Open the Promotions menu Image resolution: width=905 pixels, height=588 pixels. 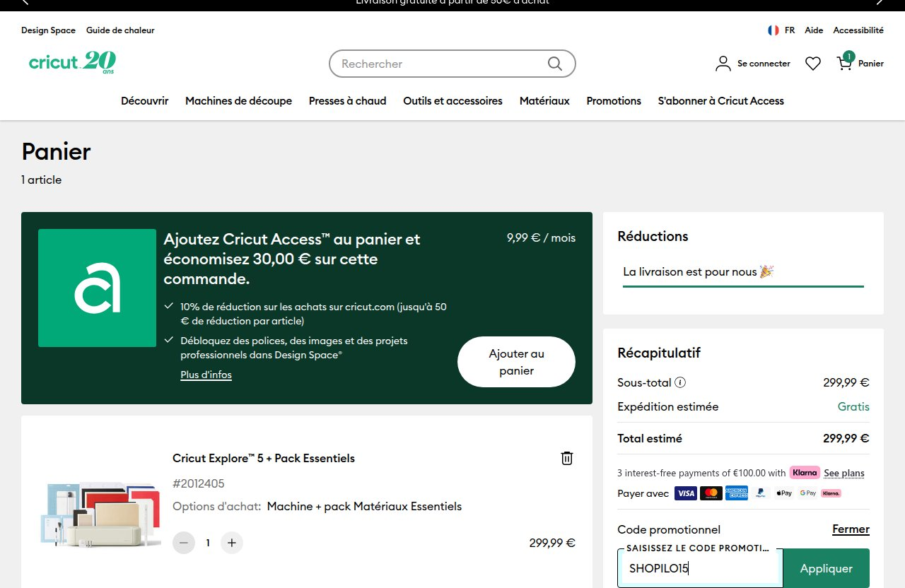[614, 101]
